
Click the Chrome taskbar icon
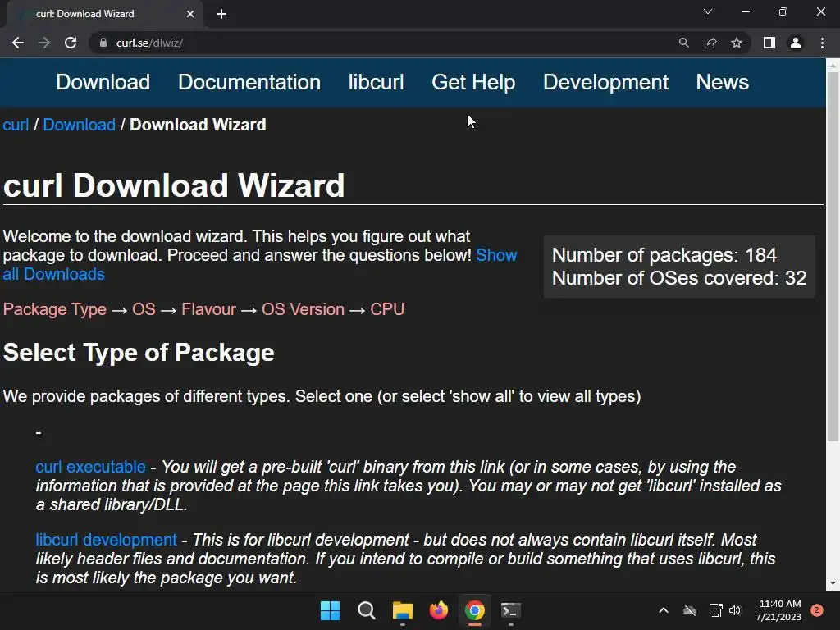pos(475,610)
